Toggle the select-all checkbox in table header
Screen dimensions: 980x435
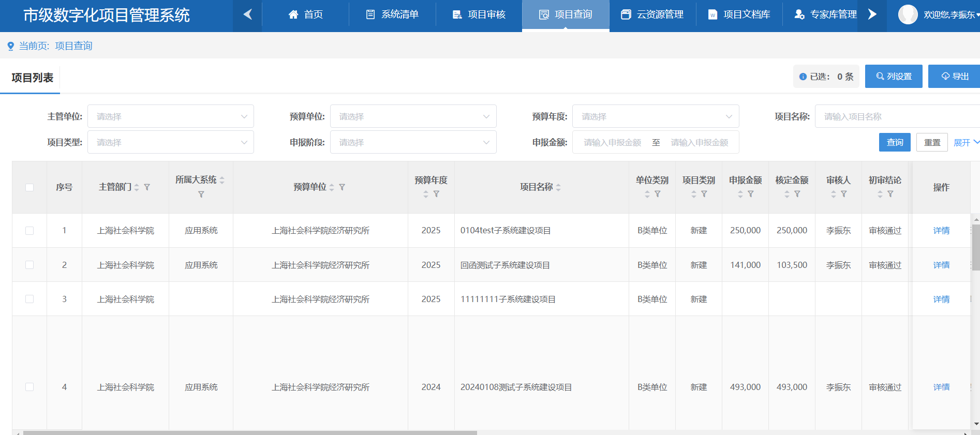(29, 187)
